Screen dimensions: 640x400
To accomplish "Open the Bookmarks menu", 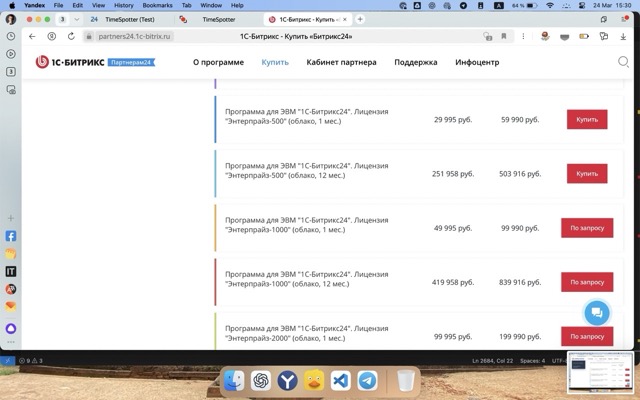I will coord(157,5).
